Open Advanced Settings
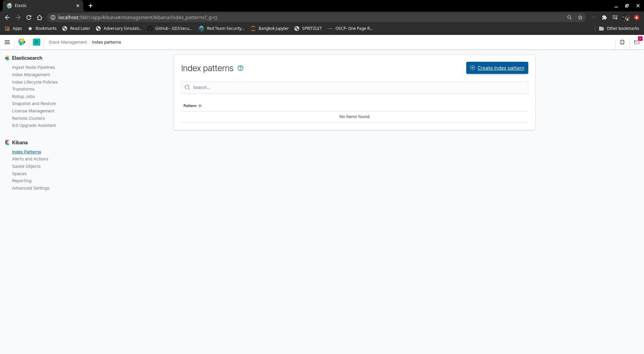The width and height of the screenshot is (644, 354). (31, 188)
